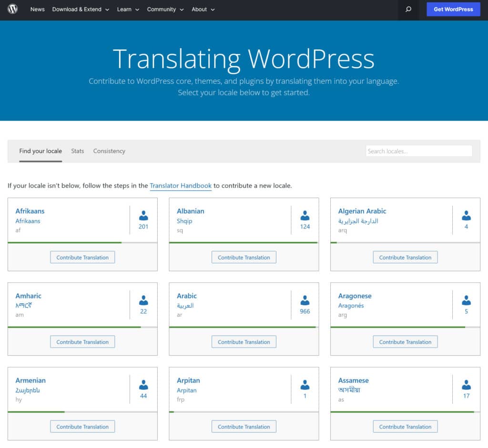This screenshot has width=488, height=448.
Task: Select the contributor icon for Armenian
Action: pyautogui.click(x=143, y=385)
